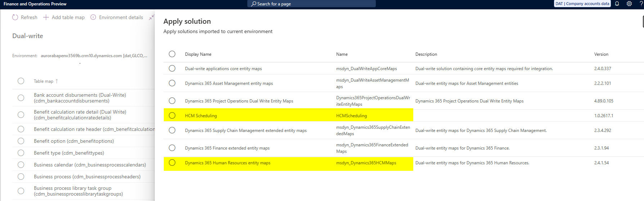This screenshot has height=201, width=644.
Task: Select Dual-write applications core entity maps radio
Action: tap(172, 68)
